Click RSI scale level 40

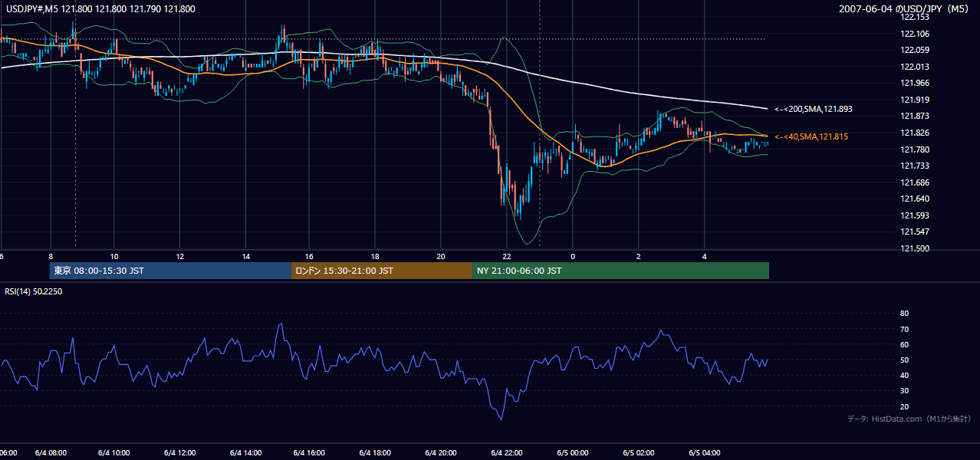[904, 375]
